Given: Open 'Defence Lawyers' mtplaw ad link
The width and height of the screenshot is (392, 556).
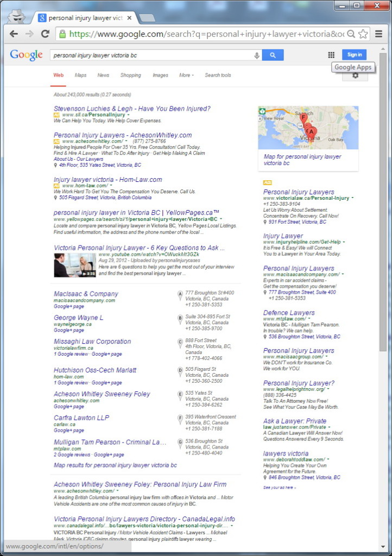Looking at the screenshot, I should [x=289, y=312].
